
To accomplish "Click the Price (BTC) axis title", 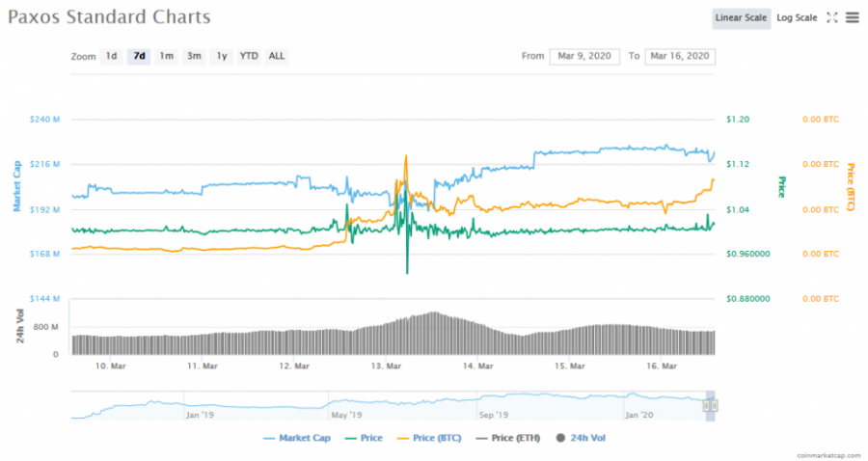I will pos(851,187).
